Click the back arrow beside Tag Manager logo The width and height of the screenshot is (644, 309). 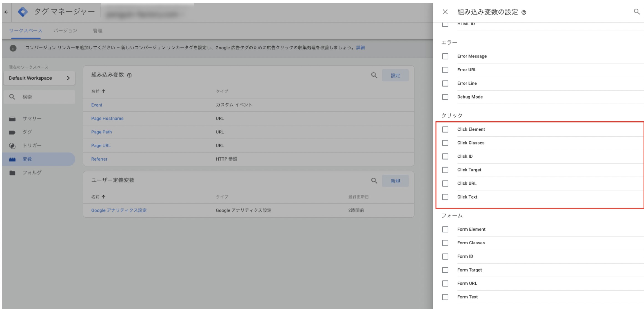pos(6,12)
